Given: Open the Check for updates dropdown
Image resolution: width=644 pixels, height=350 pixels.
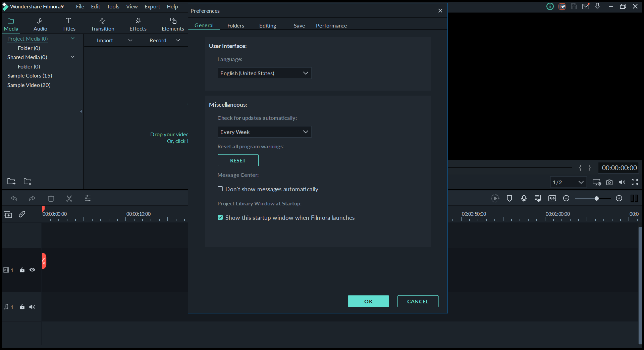Looking at the screenshot, I should (264, 132).
